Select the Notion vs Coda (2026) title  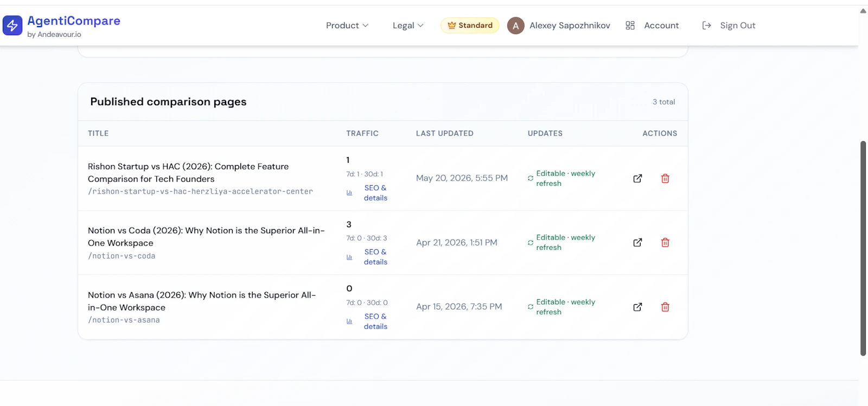pyautogui.click(x=206, y=237)
